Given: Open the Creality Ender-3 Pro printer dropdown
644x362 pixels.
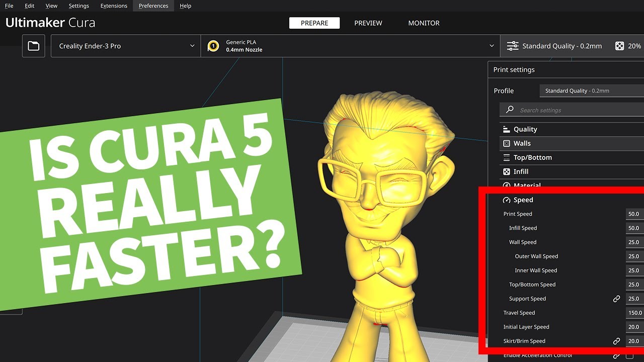Looking at the screenshot, I should tap(126, 46).
